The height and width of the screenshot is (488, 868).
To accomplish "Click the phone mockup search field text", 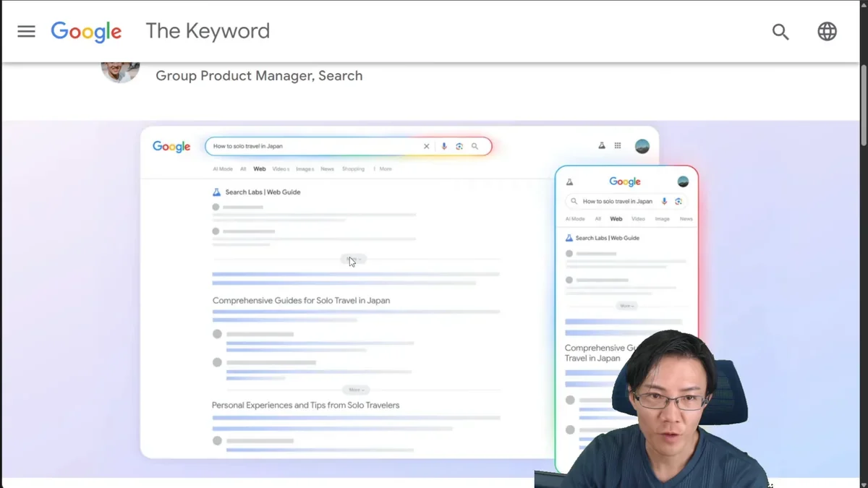I will [618, 202].
